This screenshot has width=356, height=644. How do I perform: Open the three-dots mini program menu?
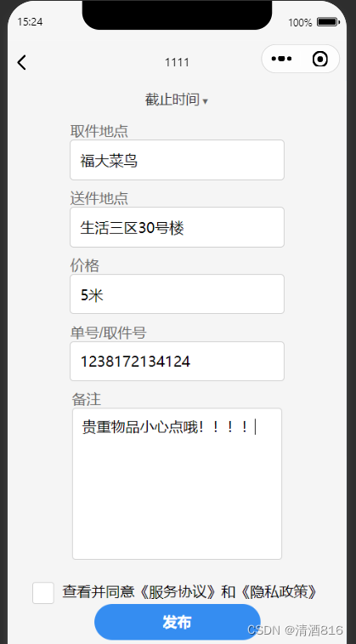281,60
